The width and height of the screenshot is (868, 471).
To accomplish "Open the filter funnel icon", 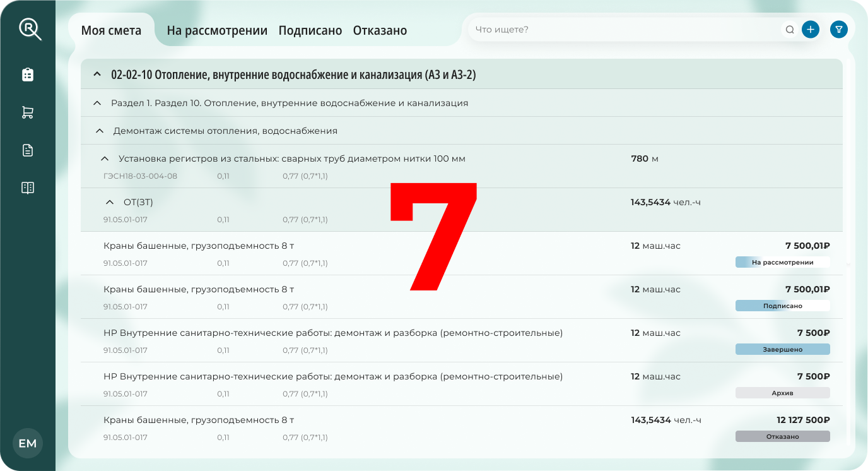I will 838,29.
